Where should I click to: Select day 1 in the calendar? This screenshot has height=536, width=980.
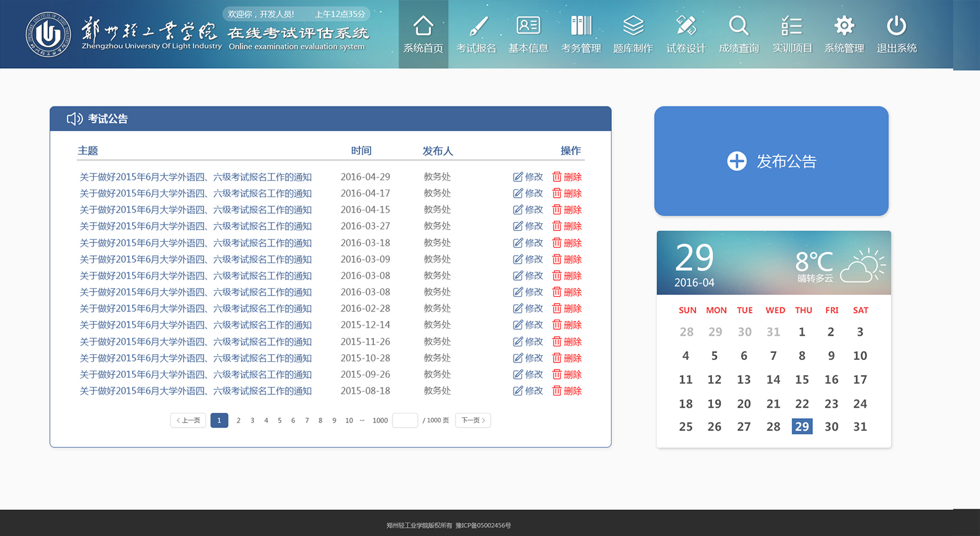coord(802,332)
